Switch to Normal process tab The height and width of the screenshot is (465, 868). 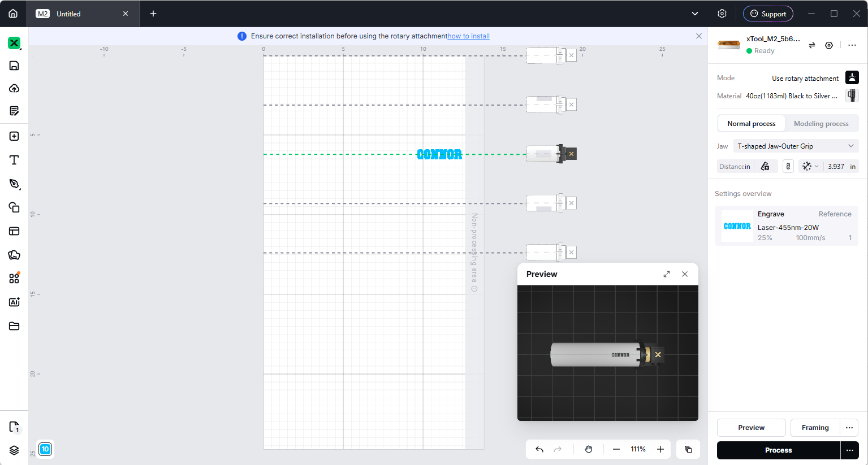click(x=752, y=124)
